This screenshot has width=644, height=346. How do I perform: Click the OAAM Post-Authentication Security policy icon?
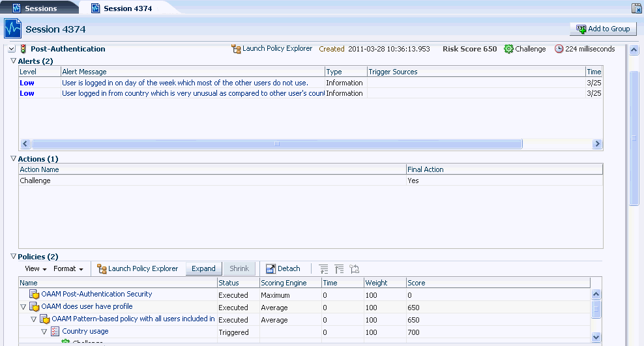point(34,295)
